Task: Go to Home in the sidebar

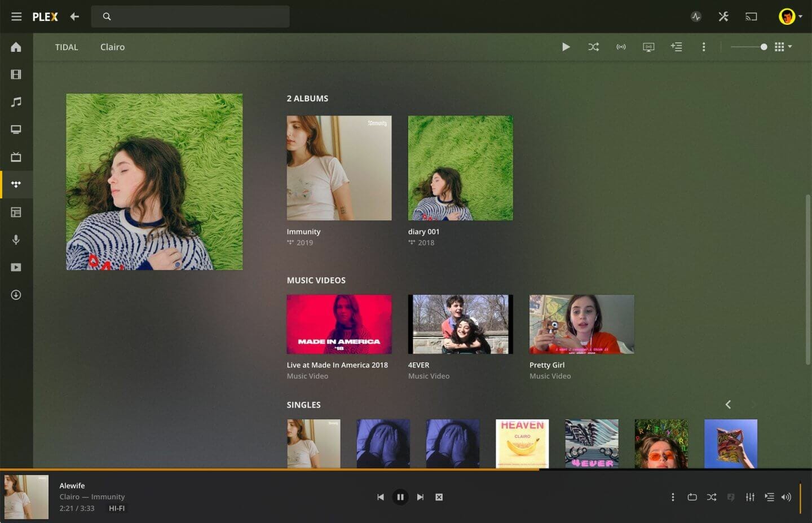Action: click(x=16, y=47)
